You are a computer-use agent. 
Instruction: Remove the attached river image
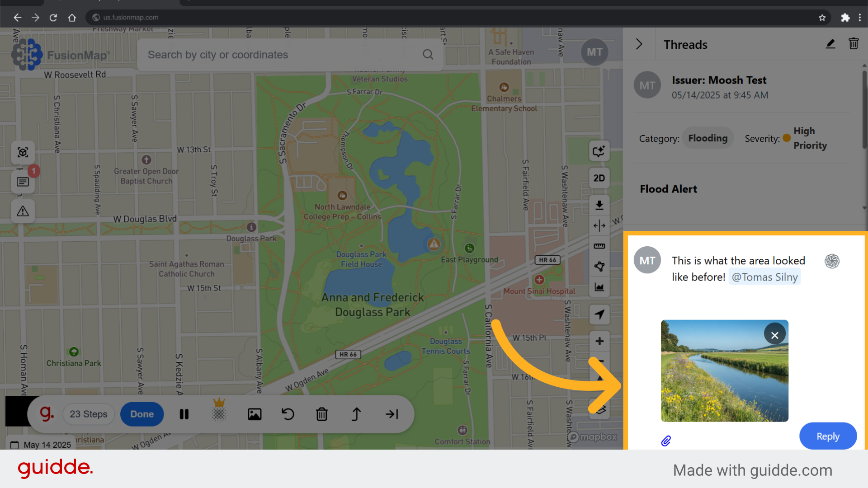[775, 335]
